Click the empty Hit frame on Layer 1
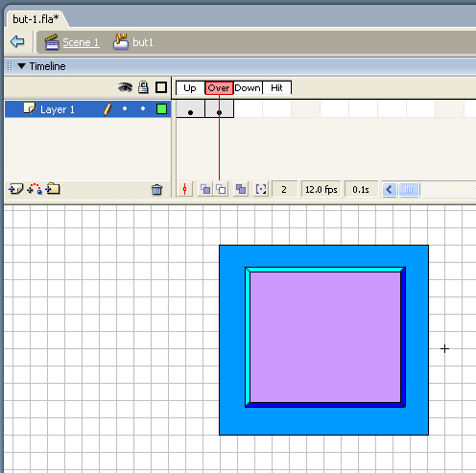The width and height of the screenshot is (476, 473). (x=276, y=109)
